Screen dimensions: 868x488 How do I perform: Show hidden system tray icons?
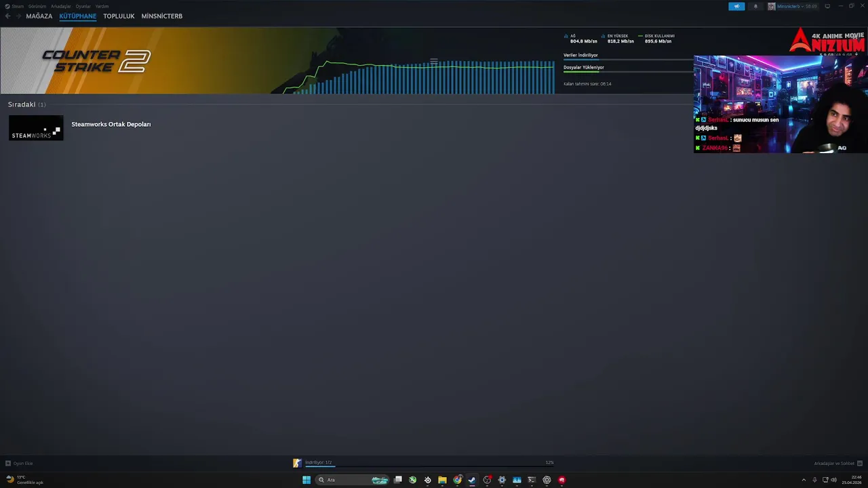point(804,480)
